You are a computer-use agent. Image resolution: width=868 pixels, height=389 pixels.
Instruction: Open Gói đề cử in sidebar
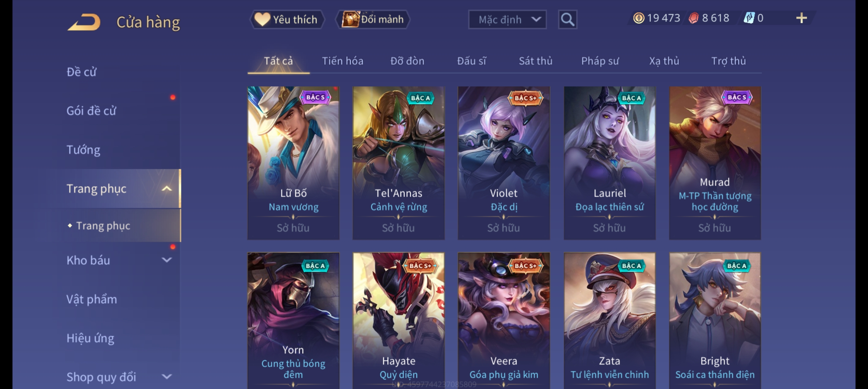point(91,111)
